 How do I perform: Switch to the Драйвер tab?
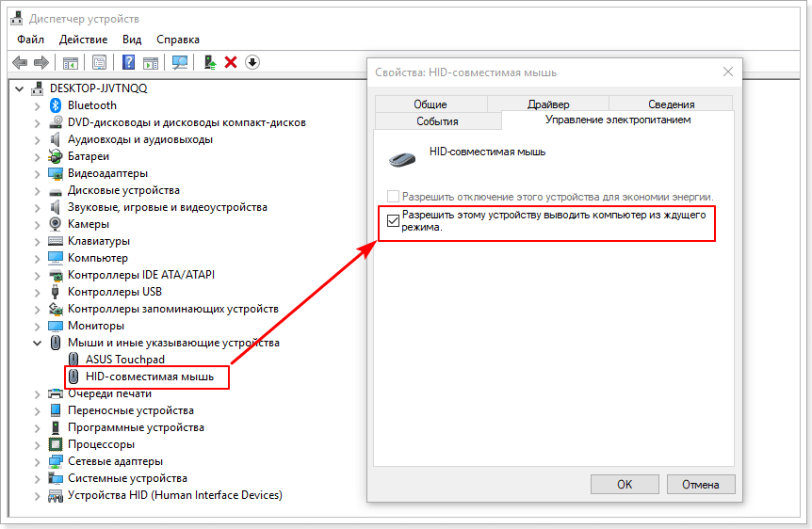click(548, 104)
